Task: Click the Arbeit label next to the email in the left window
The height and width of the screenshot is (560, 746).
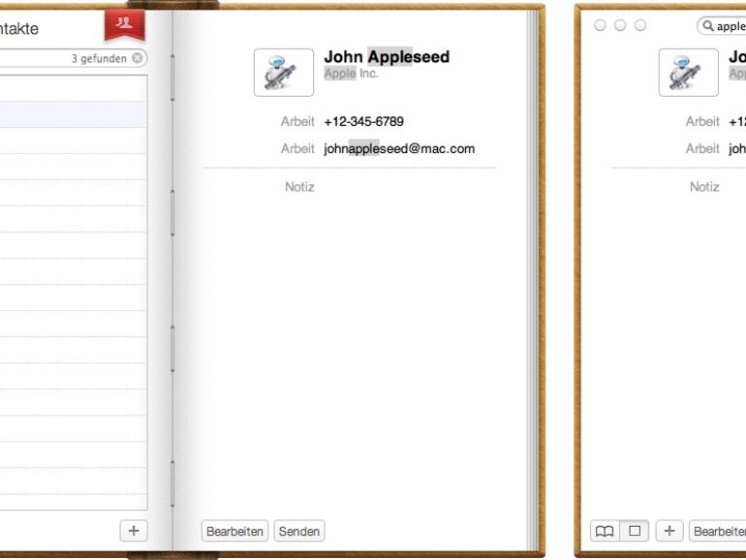Action: point(297,148)
